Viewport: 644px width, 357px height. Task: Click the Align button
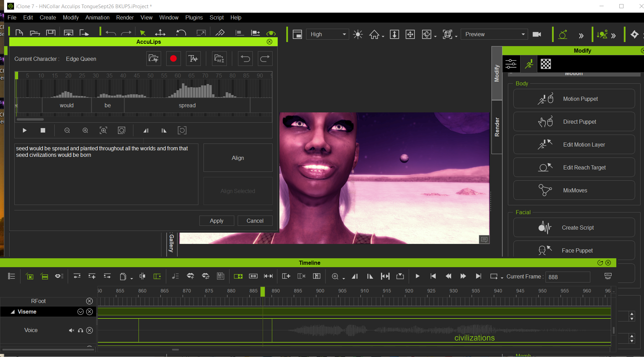(238, 158)
